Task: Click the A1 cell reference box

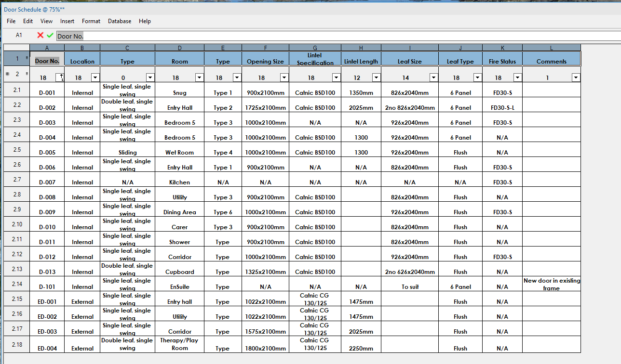Action: [19, 35]
